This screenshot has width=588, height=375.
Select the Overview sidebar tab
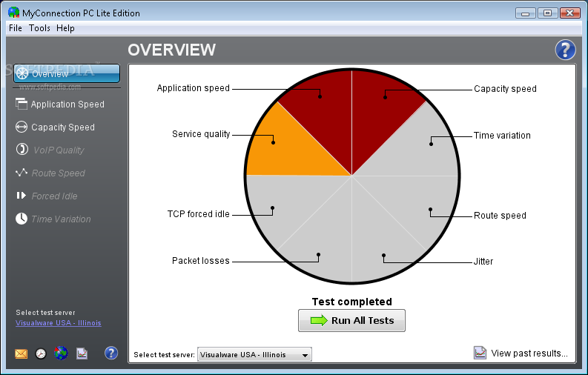coord(67,73)
